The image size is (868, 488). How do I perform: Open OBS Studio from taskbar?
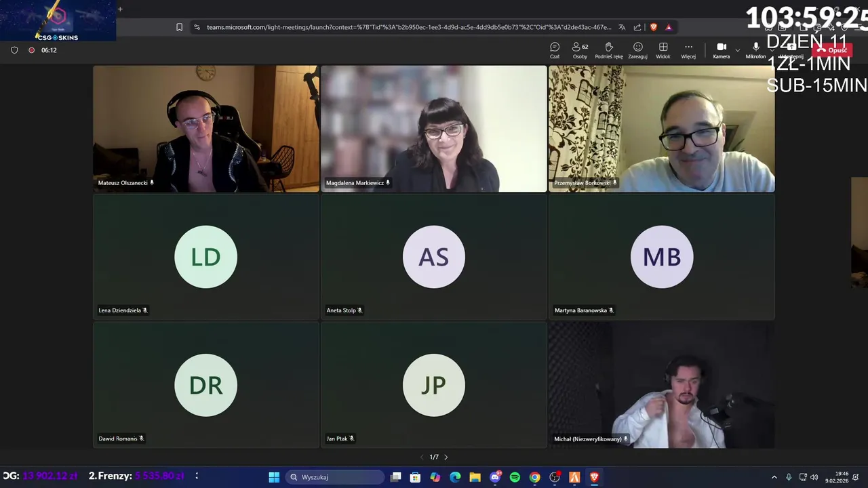click(555, 477)
